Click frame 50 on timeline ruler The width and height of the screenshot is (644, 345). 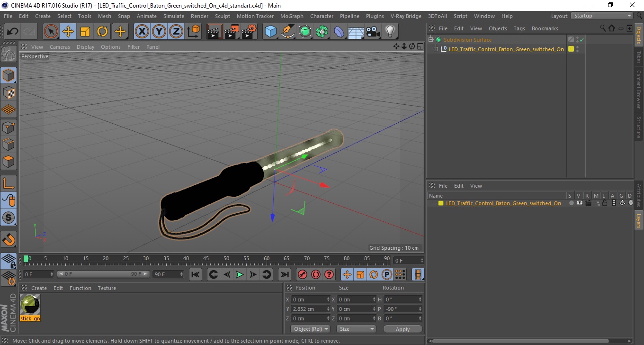coord(226,259)
